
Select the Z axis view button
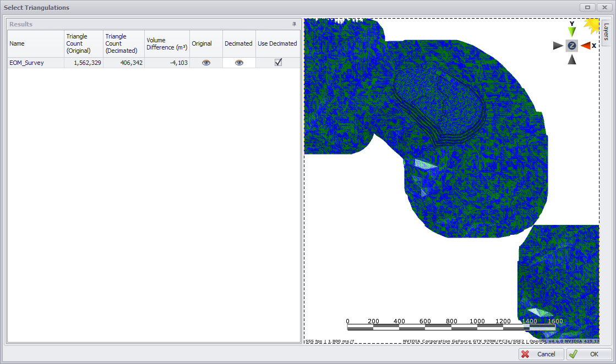point(572,46)
